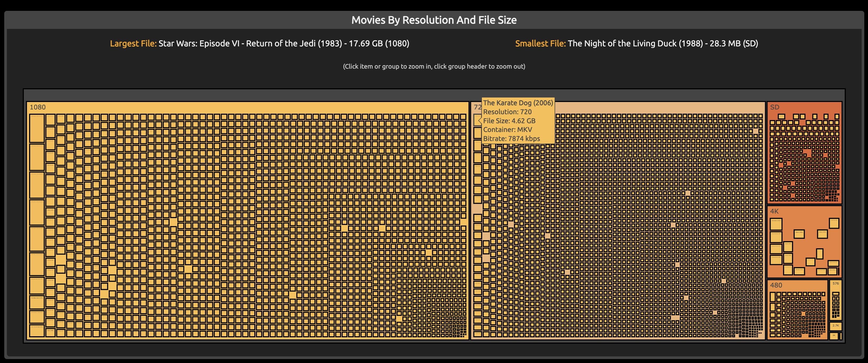Open the 480 resolution group header
The width and height of the screenshot is (868, 363).
tap(776, 285)
